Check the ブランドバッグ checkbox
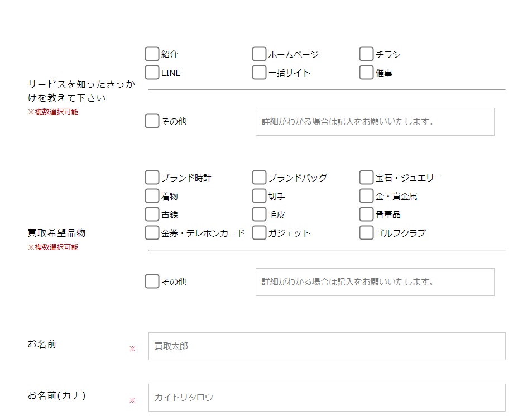 point(259,178)
